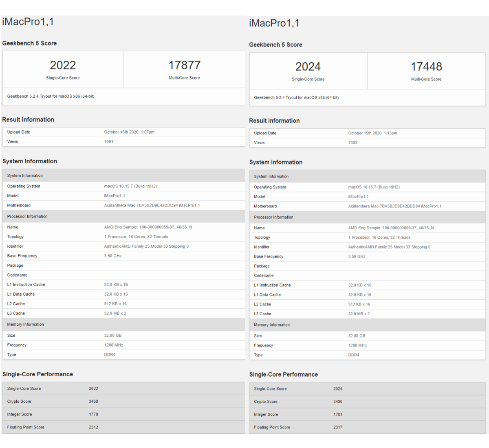Click left memory frequency 1200 MHz
The image size is (489, 448).
[114, 345]
